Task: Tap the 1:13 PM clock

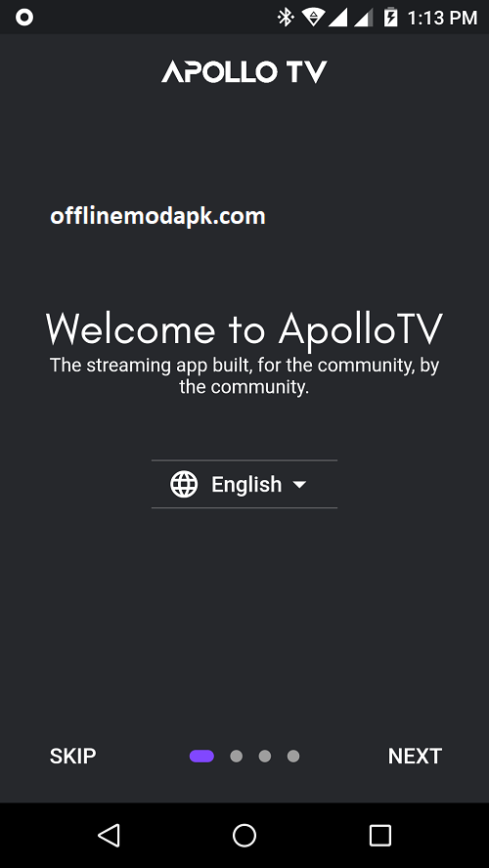Action: point(442,18)
